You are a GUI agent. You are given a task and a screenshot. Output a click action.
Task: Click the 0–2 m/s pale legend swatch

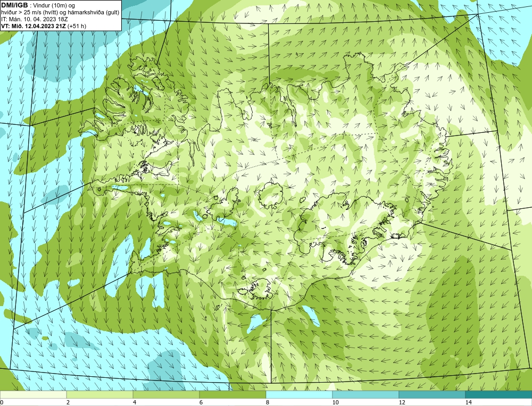click(x=33, y=394)
